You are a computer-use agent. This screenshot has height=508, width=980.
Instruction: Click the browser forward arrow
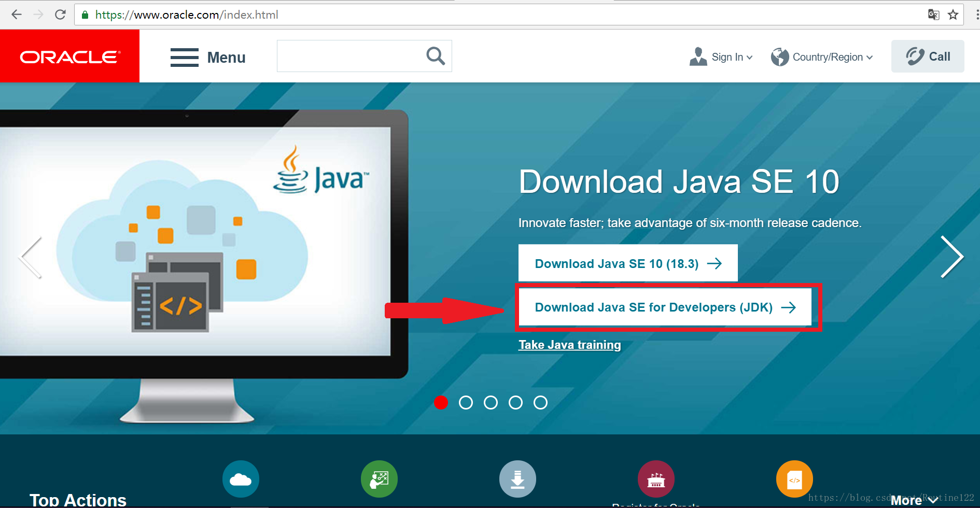[x=38, y=15]
